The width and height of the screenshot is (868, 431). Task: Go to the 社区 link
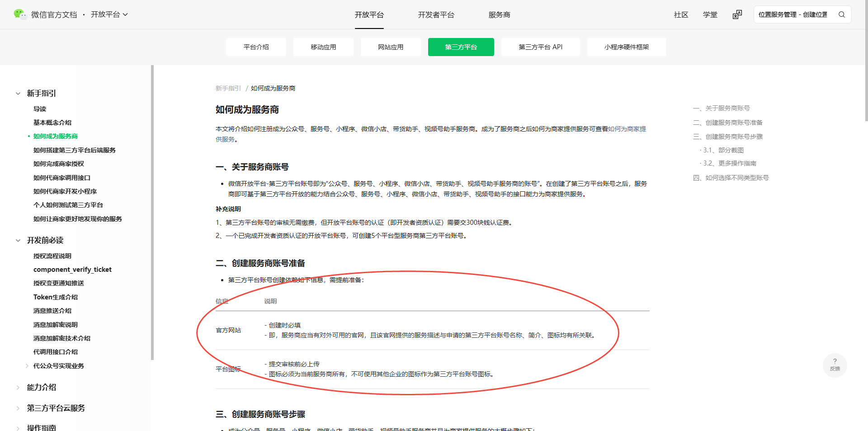pos(681,15)
